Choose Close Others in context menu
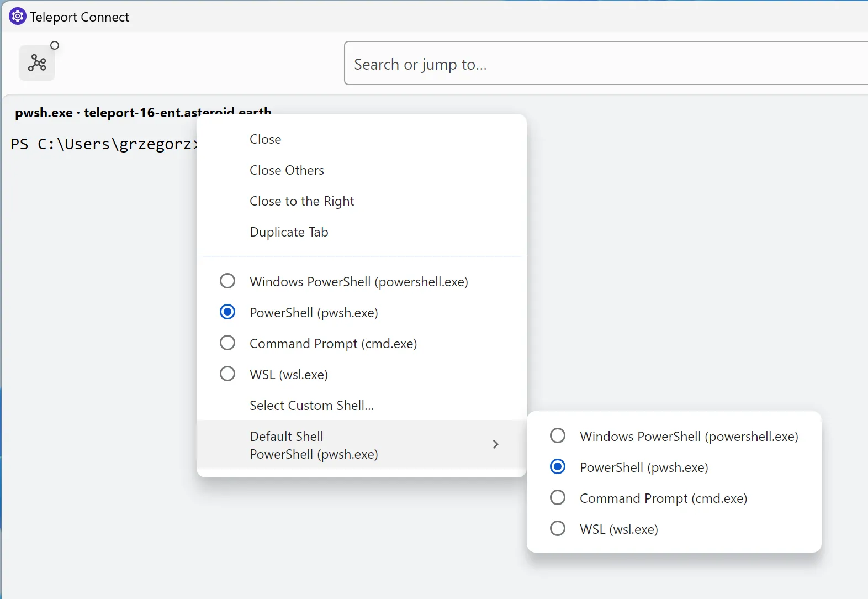Viewport: 868px width, 599px height. tap(361, 170)
